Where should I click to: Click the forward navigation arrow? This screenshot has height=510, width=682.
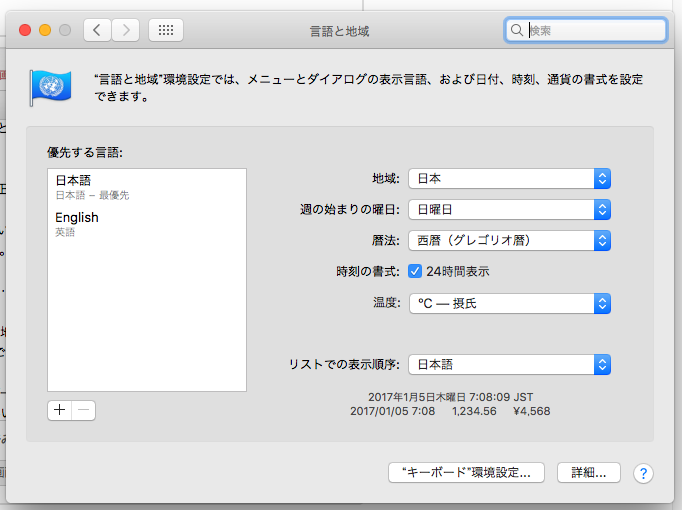point(125,30)
